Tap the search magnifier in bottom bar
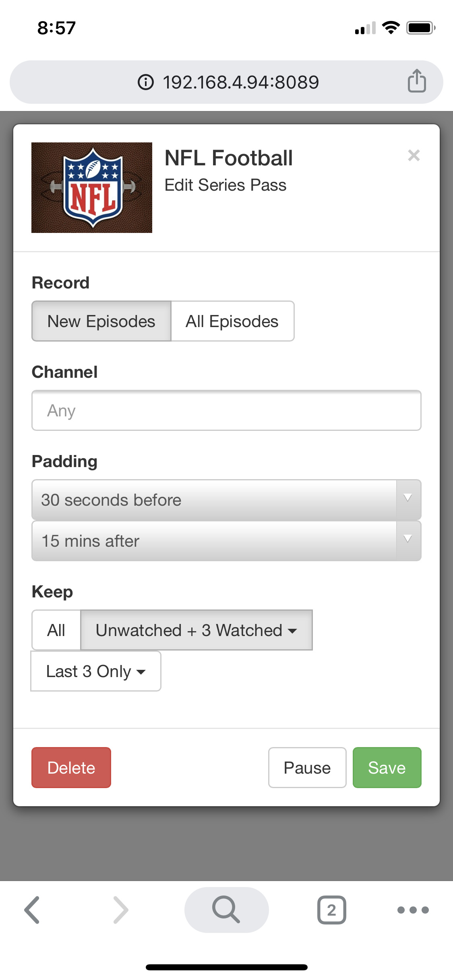Viewport: 453px width, 980px height. pyautogui.click(x=226, y=910)
